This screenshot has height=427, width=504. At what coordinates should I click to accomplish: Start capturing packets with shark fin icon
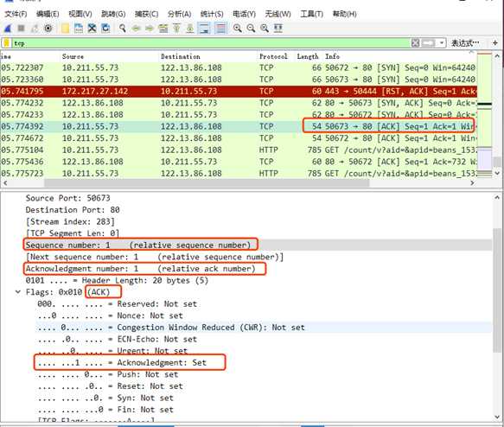pyautogui.click(x=8, y=29)
